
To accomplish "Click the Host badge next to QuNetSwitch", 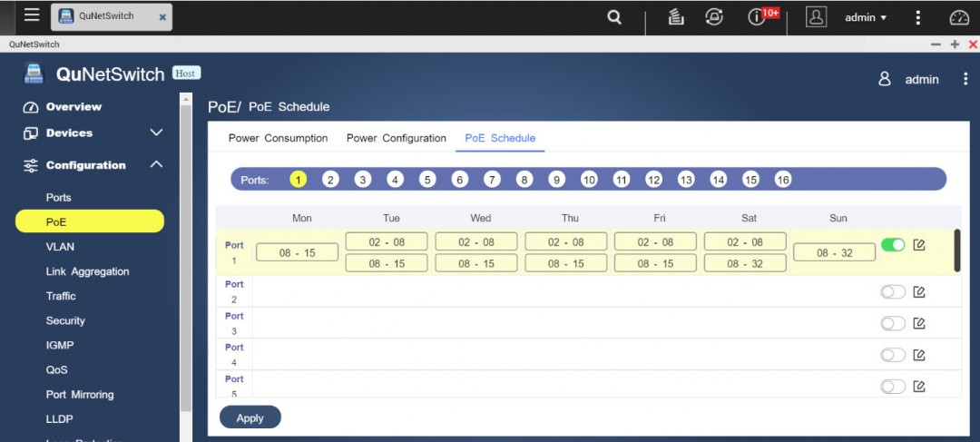I will tap(186, 74).
